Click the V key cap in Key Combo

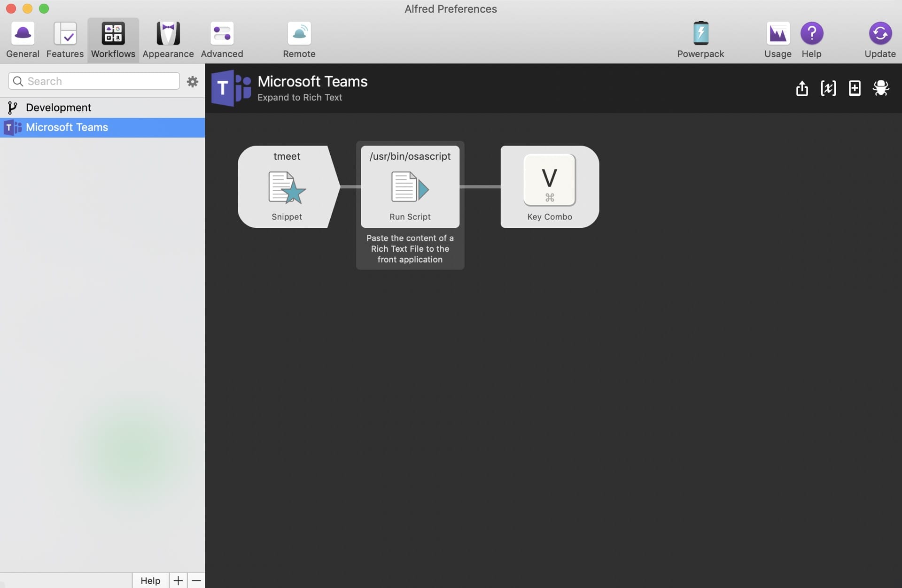pyautogui.click(x=550, y=180)
